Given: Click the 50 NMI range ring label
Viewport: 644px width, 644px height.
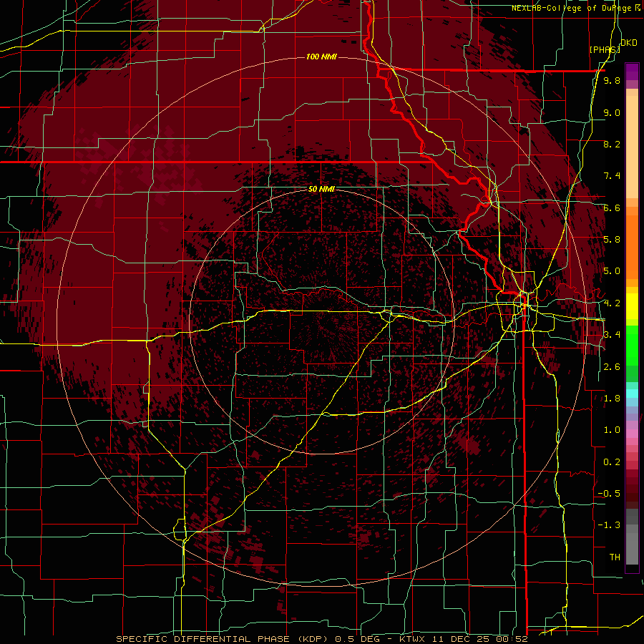Looking at the screenshot, I should click(x=321, y=189).
